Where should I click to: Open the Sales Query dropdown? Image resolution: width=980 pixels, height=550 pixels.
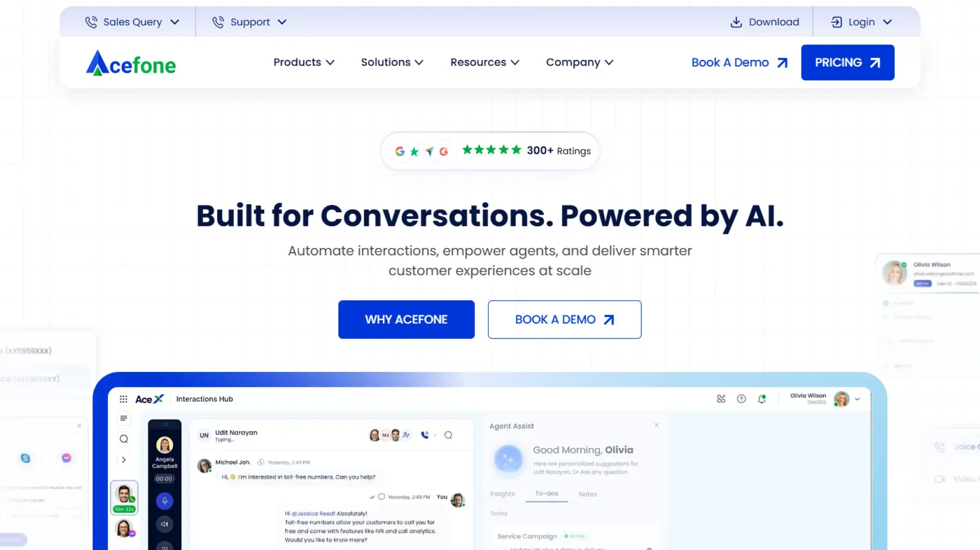coord(132,22)
